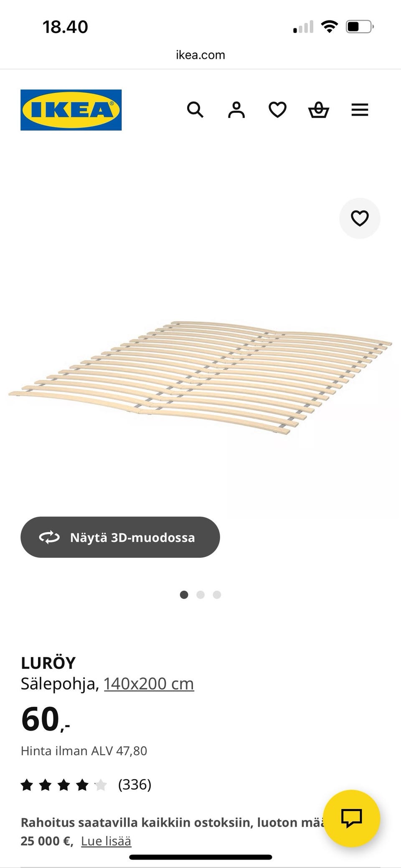Select the third image carousel dot
The width and height of the screenshot is (401, 868).
217,594
